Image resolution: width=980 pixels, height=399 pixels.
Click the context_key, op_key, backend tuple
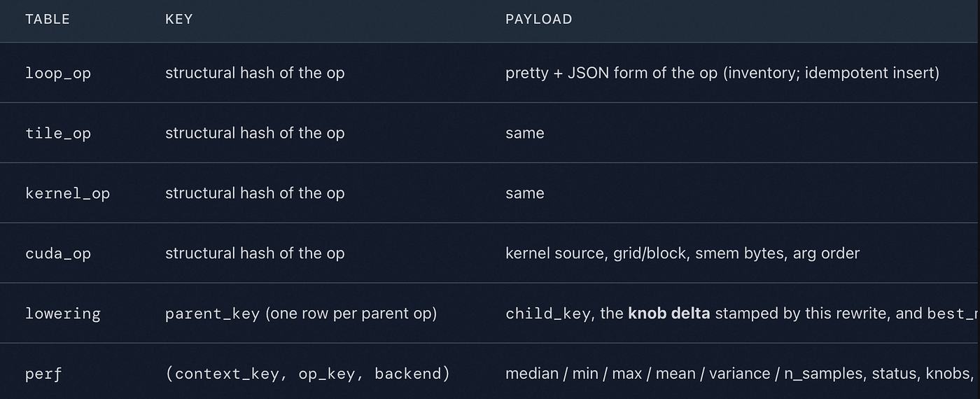point(308,374)
